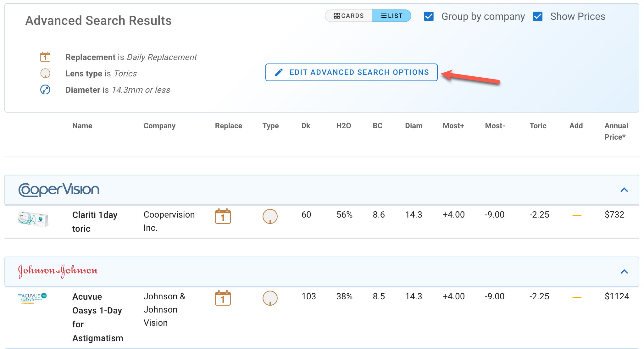Collapse the Johnson & Johnson group

[624, 272]
